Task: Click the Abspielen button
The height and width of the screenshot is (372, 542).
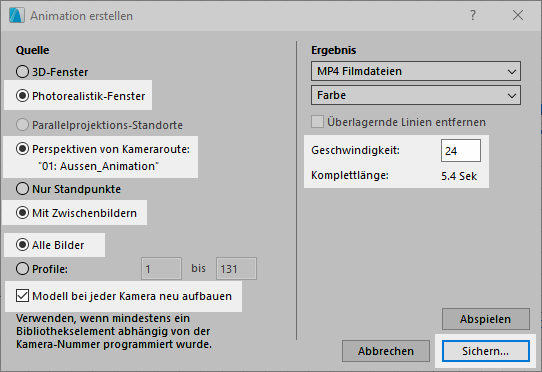Action: click(486, 319)
